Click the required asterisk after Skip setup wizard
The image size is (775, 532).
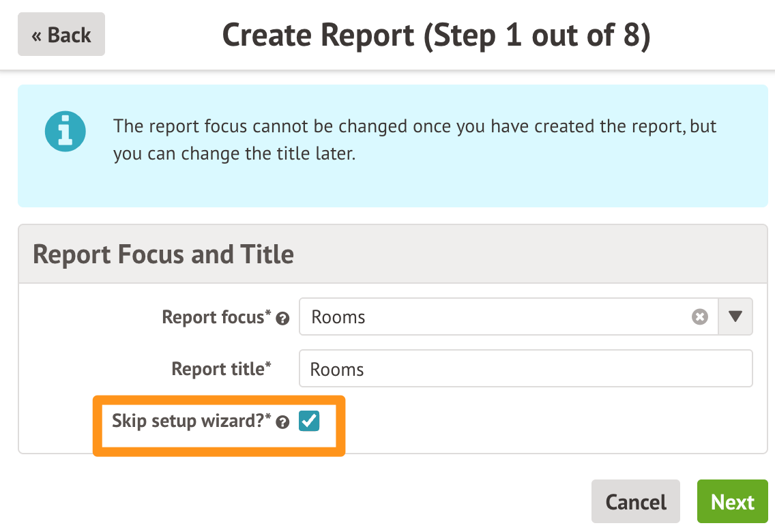point(268,418)
